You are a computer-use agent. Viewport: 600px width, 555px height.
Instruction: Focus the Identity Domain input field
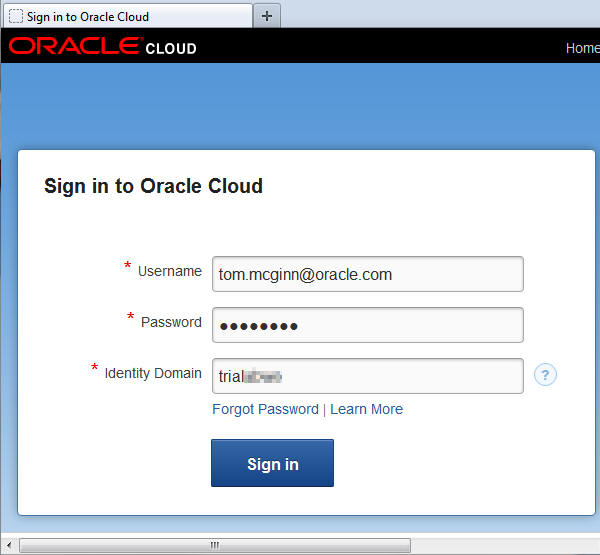[x=368, y=376]
